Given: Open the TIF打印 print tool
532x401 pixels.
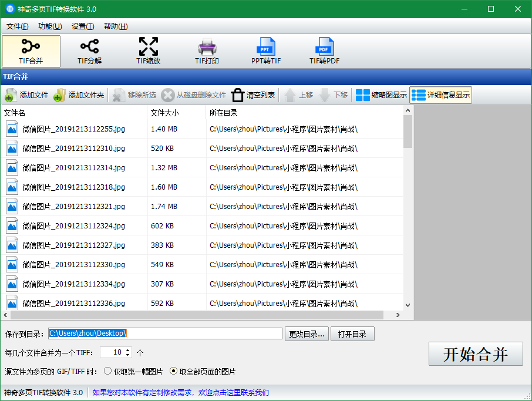Looking at the screenshot, I should [x=207, y=51].
